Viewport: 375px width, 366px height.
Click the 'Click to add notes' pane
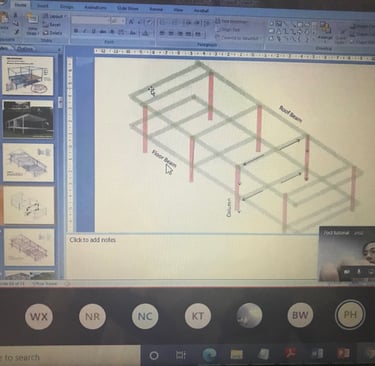coord(192,256)
